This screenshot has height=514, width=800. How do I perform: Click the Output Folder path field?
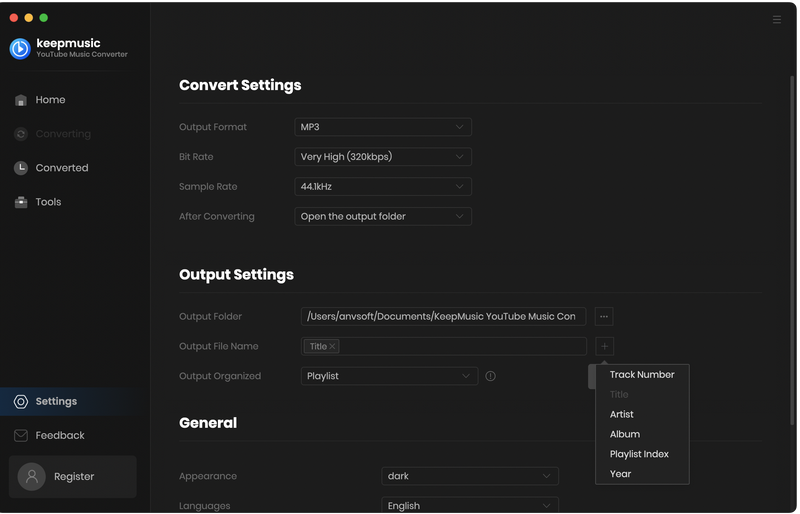[x=443, y=316]
